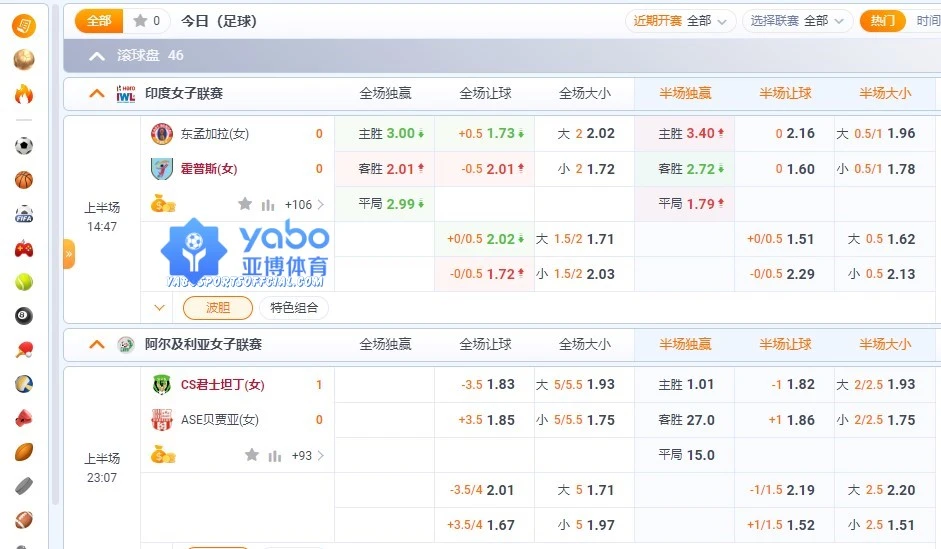Open statistics bars icon beside +93

click(x=274, y=456)
